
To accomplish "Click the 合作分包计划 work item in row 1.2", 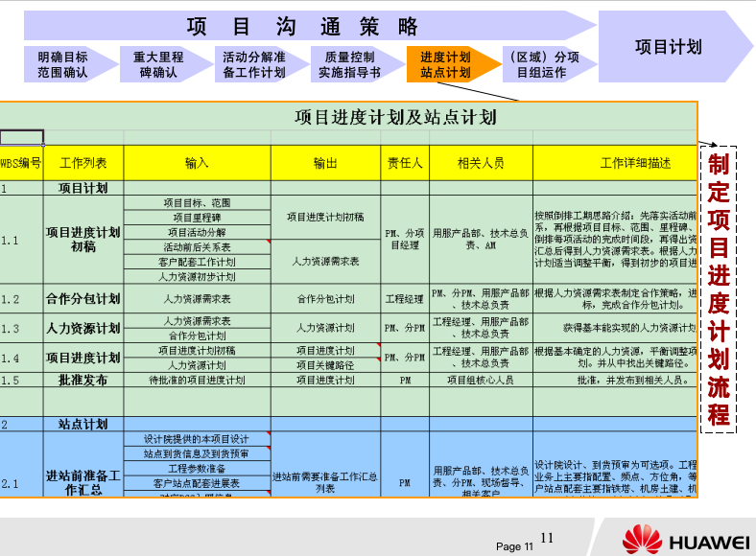I will pos(83,299).
